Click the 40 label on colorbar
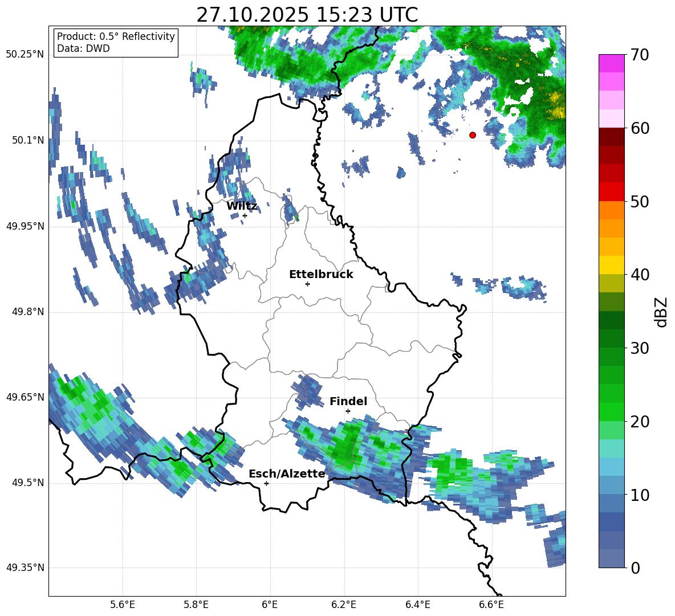 point(640,275)
